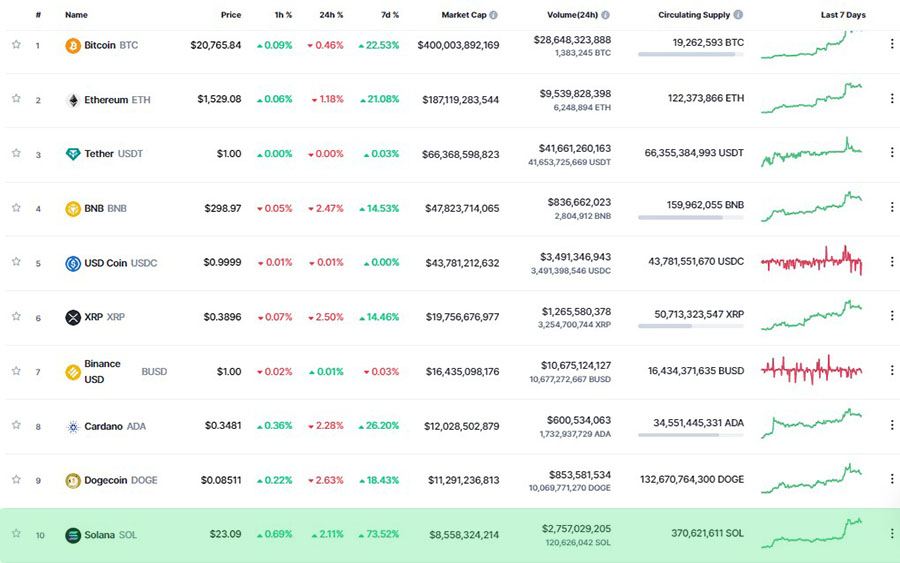Sort by the 7d % column header

pyautogui.click(x=390, y=15)
